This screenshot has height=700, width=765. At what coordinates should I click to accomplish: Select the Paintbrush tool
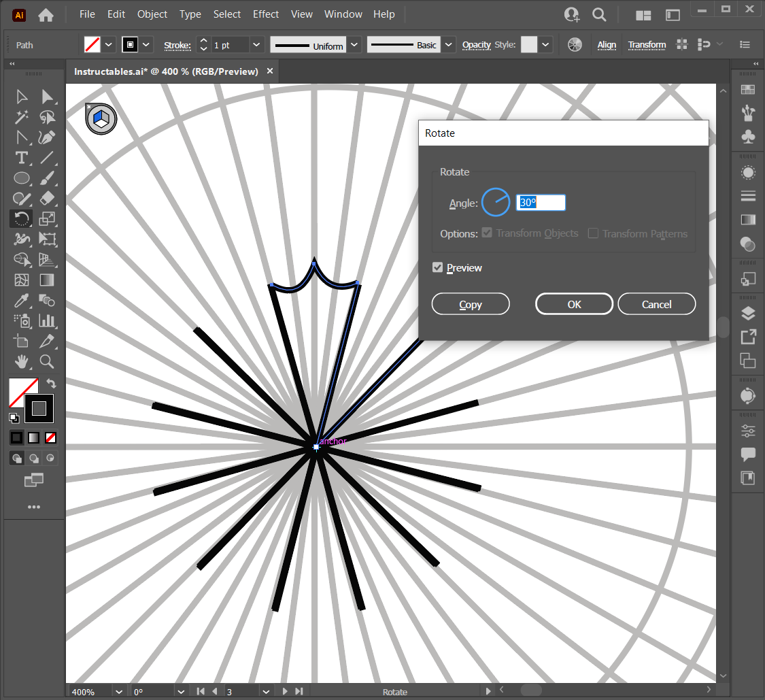point(47,178)
